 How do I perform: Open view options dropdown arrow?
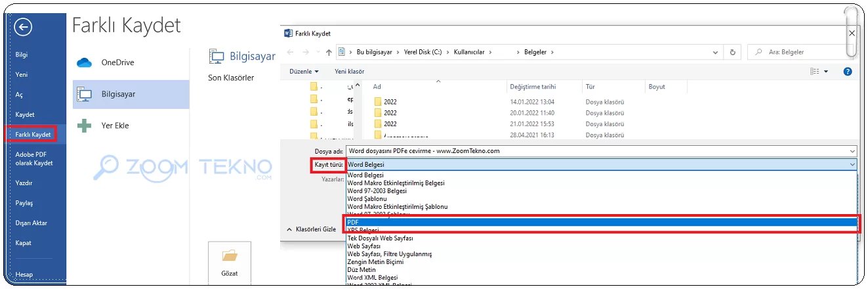pyautogui.click(x=826, y=71)
